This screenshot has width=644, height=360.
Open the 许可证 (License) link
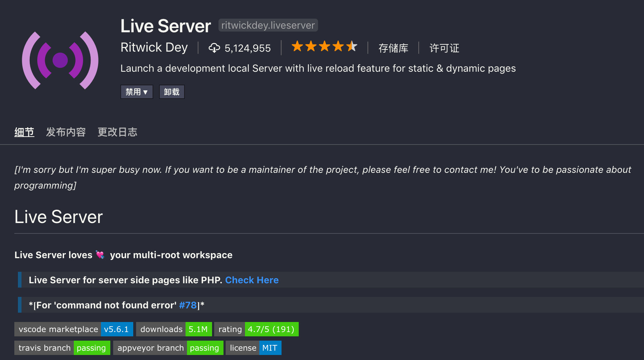click(444, 48)
